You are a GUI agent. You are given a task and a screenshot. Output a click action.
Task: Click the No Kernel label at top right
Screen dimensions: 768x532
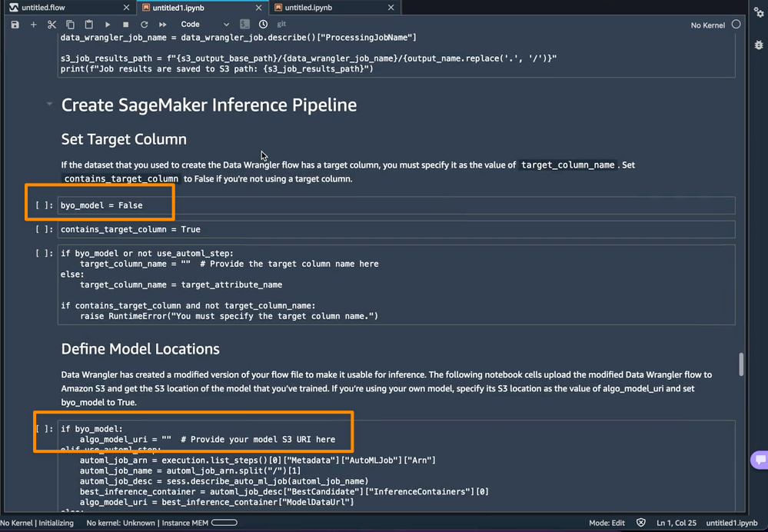(x=708, y=25)
